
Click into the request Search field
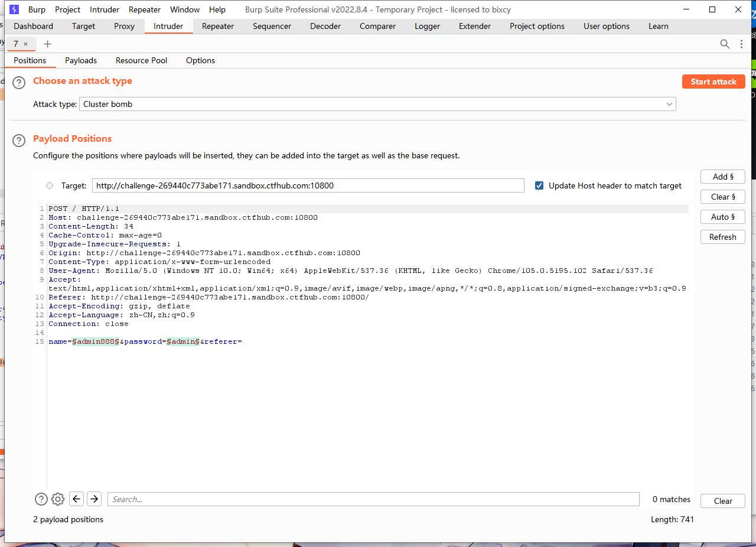click(373, 499)
